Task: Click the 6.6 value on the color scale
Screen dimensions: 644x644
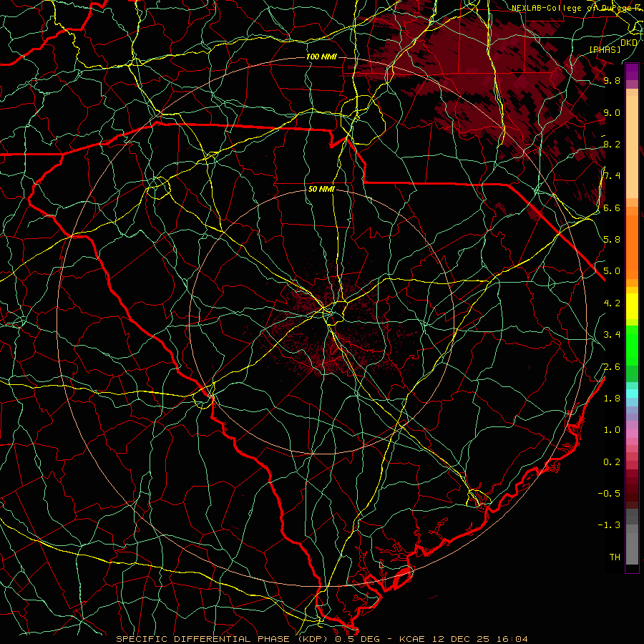Action: 612,208
